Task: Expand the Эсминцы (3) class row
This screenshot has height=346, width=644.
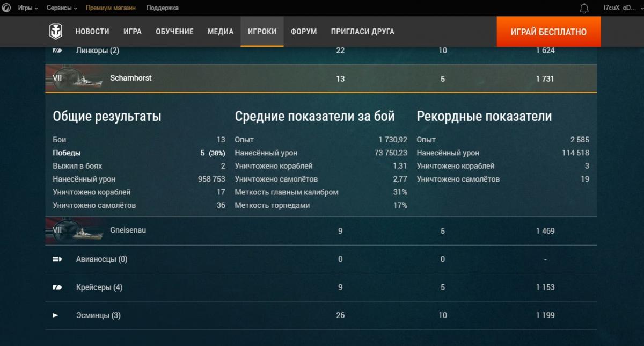Action: [x=321, y=315]
